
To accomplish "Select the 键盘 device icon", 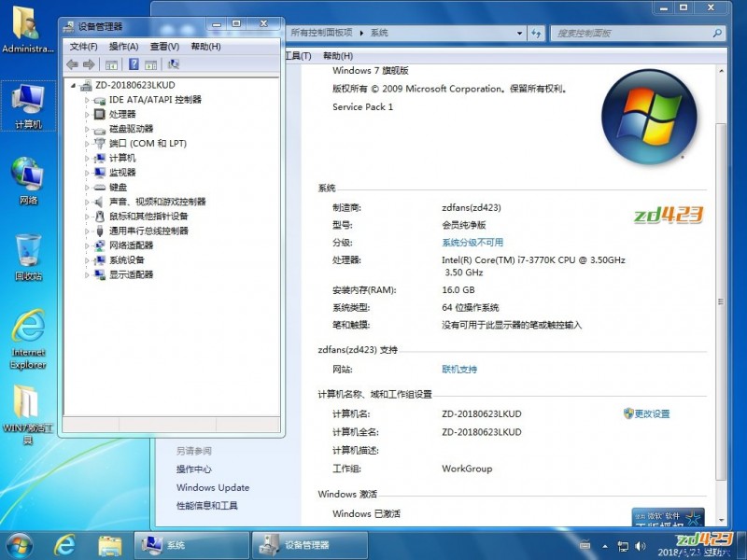I will pyautogui.click(x=100, y=188).
